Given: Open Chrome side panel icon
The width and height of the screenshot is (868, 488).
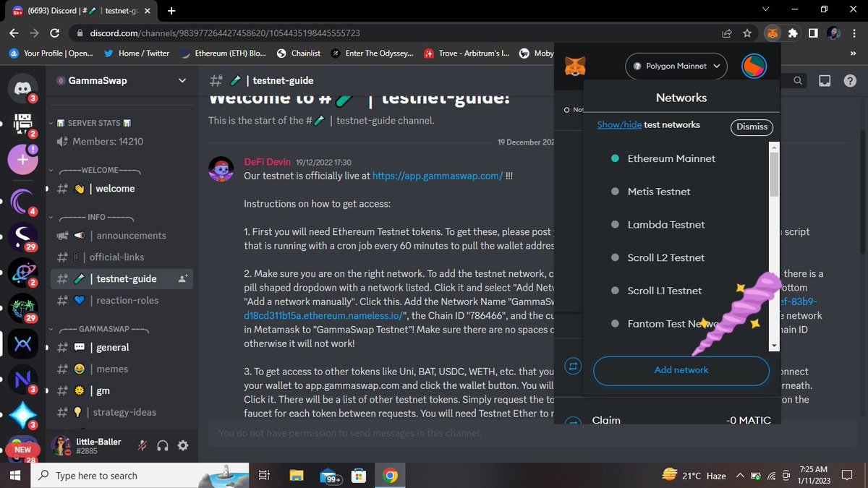Looking at the screenshot, I should (x=813, y=33).
